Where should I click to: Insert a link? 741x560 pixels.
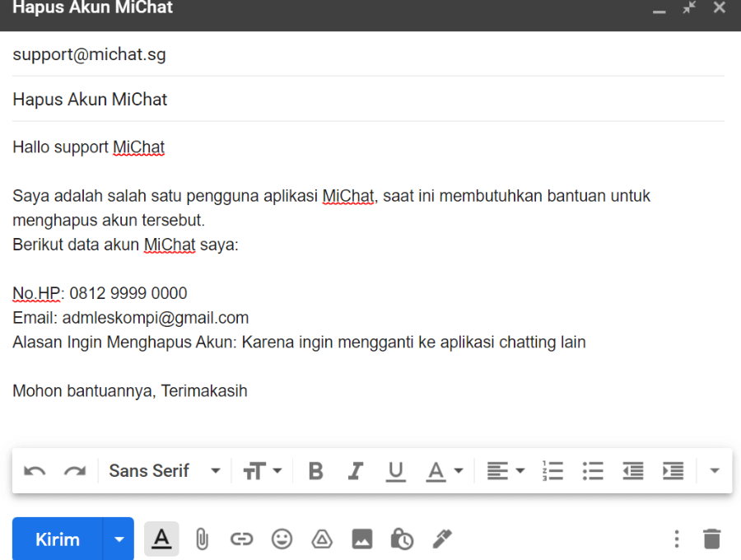coord(241,539)
